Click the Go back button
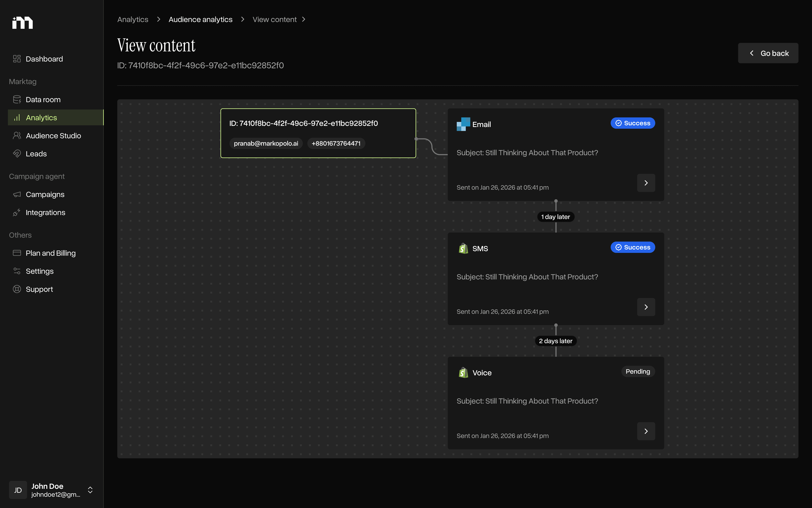The height and width of the screenshot is (508, 812). (x=768, y=53)
